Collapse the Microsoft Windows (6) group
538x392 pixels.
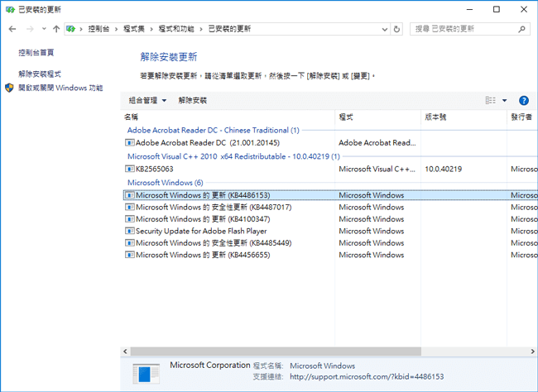click(x=165, y=183)
